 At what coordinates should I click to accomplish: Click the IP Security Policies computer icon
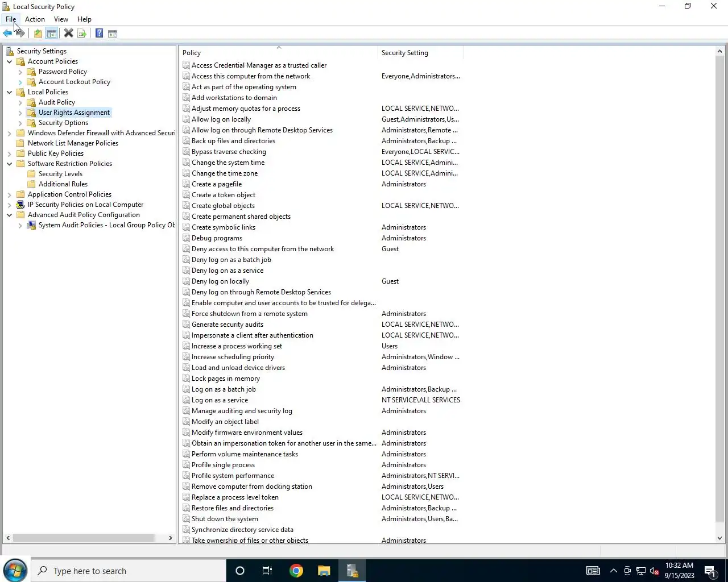20,205
